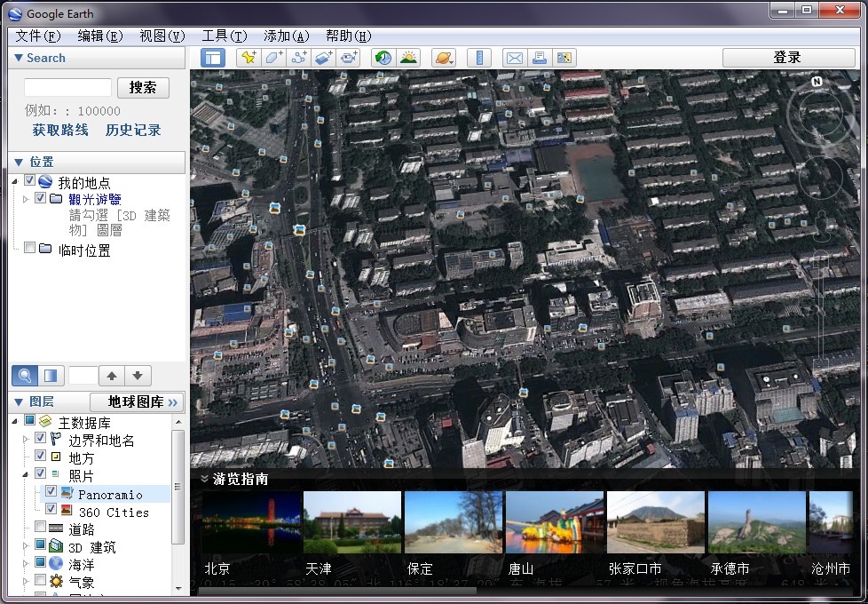This screenshot has height=604, width=868.
Task: Open the 视图 menu
Action: (162, 36)
